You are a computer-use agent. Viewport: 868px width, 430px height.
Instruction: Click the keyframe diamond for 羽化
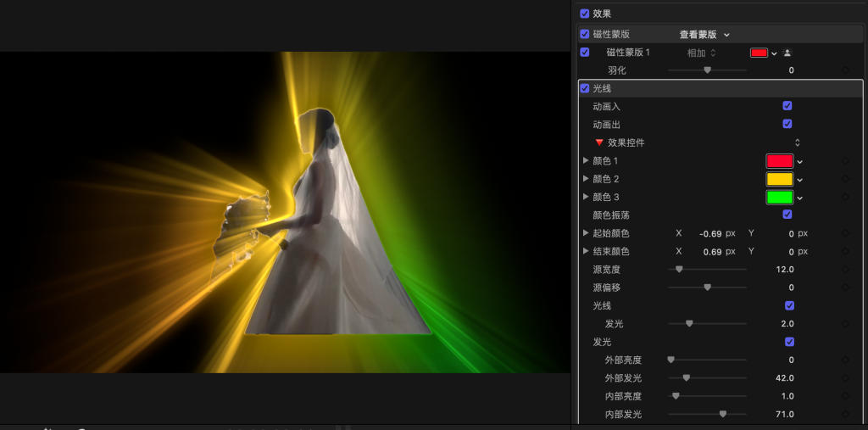845,70
